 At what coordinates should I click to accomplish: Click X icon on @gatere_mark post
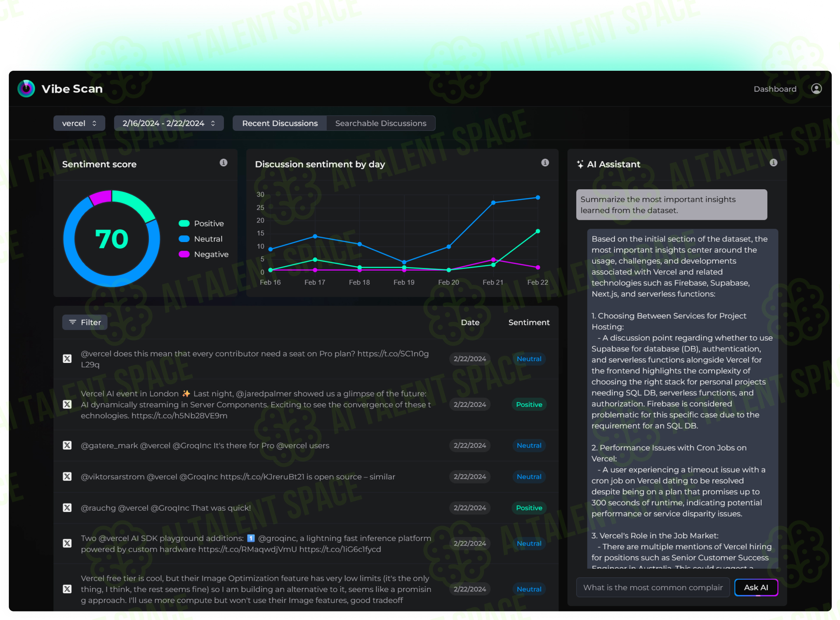pos(67,445)
